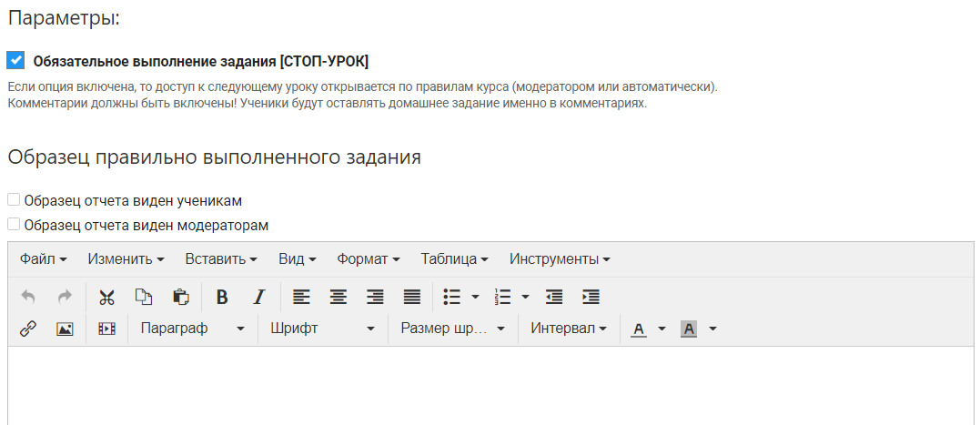Open the Шрифт font family dropdown
This screenshot has height=425, width=980.
322,329
